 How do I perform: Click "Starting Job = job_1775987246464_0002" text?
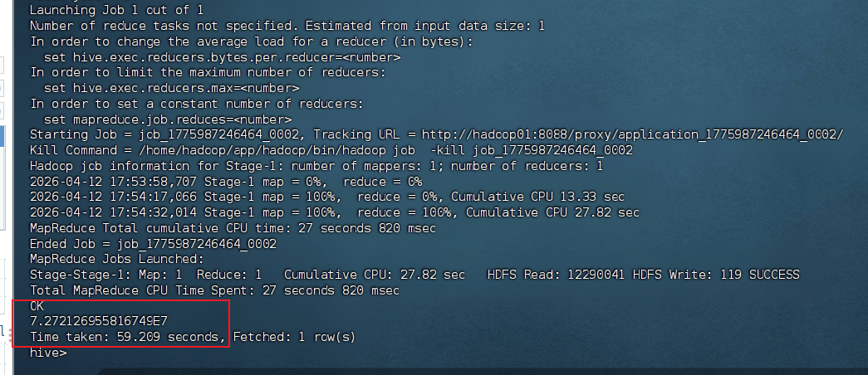(164, 134)
